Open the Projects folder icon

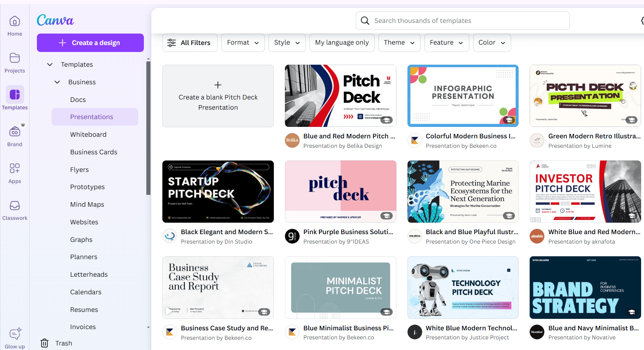(15, 58)
